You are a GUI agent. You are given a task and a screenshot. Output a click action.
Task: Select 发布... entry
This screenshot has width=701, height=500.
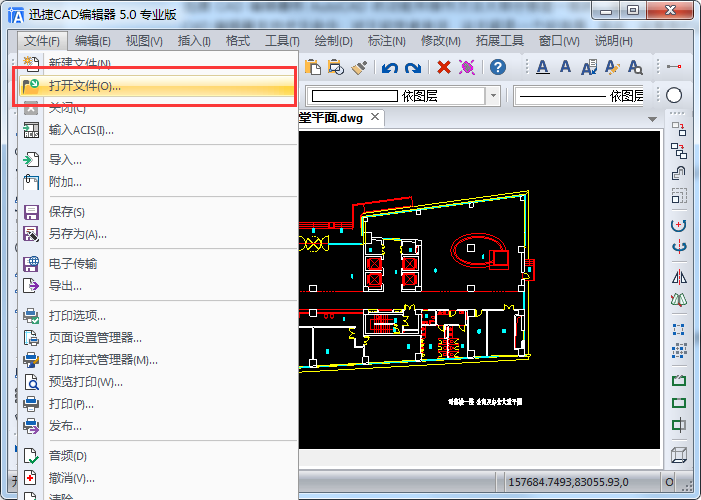pos(157,426)
